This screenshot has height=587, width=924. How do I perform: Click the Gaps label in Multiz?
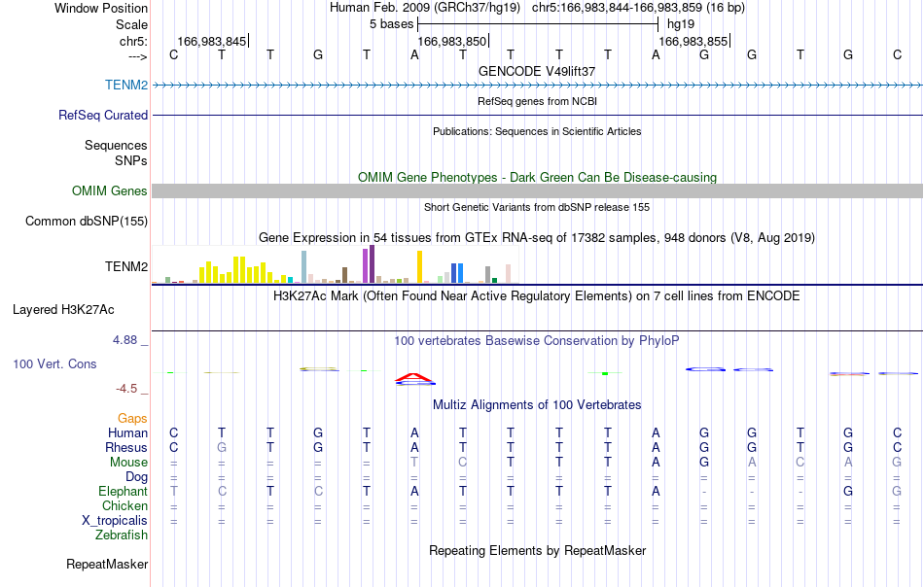pos(132,418)
